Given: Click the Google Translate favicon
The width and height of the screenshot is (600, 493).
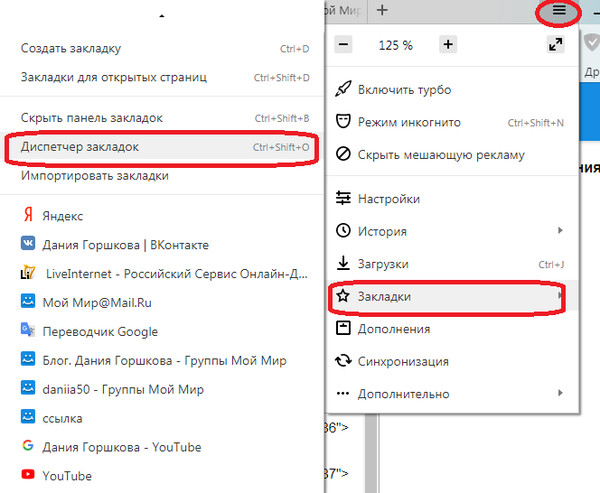Looking at the screenshot, I should pyautogui.click(x=28, y=330).
